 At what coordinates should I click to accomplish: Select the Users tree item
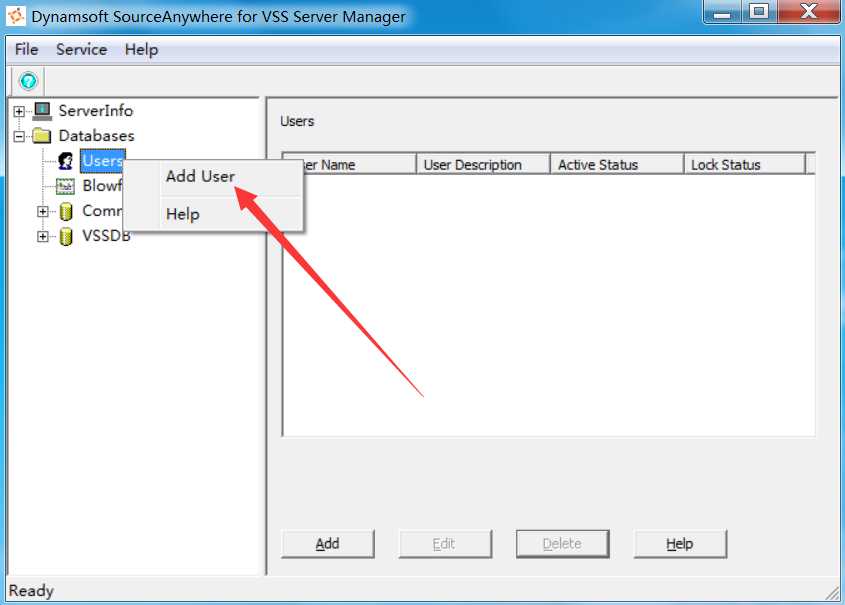point(102,161)
